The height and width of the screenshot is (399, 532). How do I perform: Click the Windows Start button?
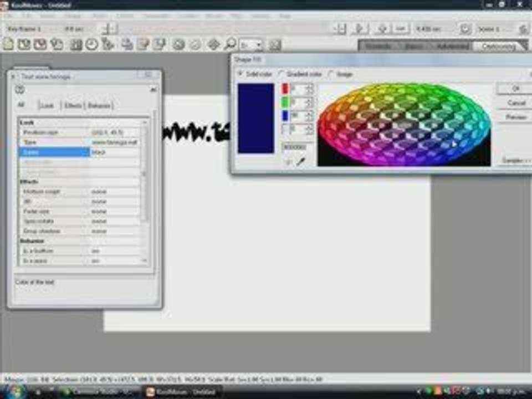click(14, 392)
